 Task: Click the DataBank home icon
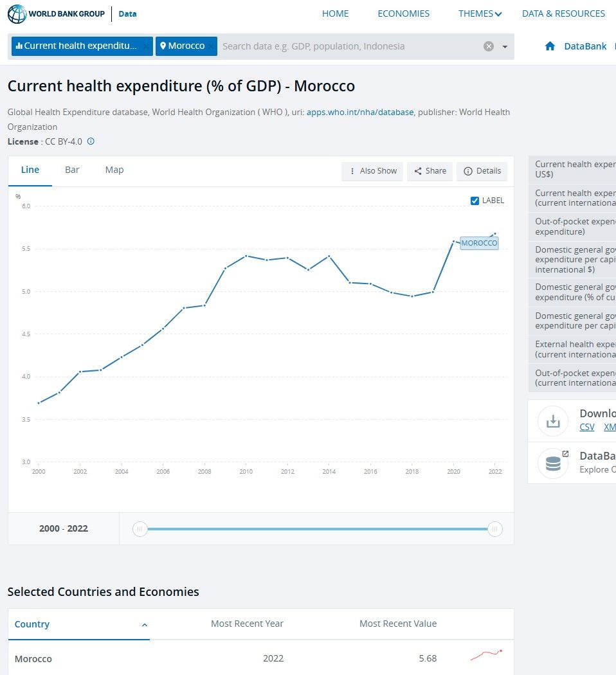pos(550,46)
